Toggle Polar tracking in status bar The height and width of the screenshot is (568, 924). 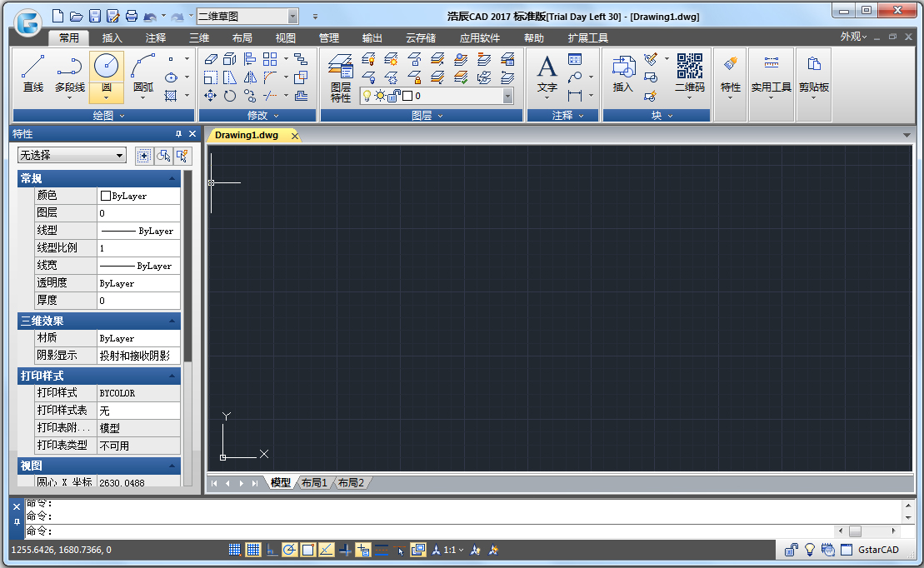(289, 550)
